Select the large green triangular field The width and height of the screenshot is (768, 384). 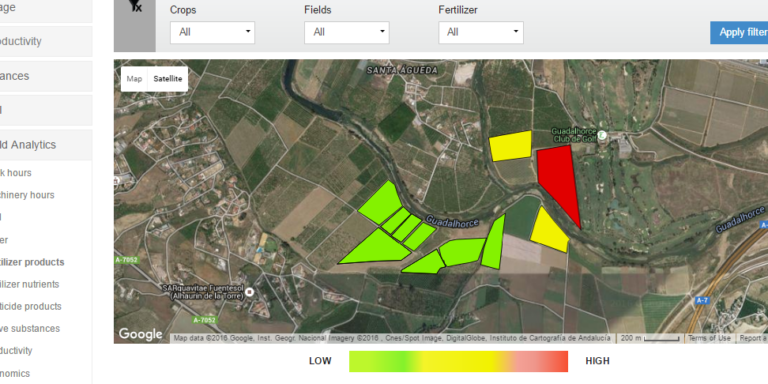(376, 247)
